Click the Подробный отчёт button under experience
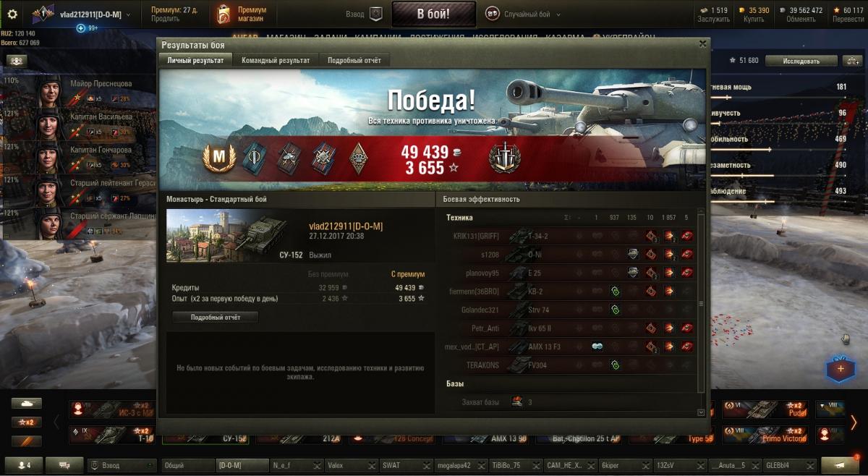 click(x=215, y=317)
